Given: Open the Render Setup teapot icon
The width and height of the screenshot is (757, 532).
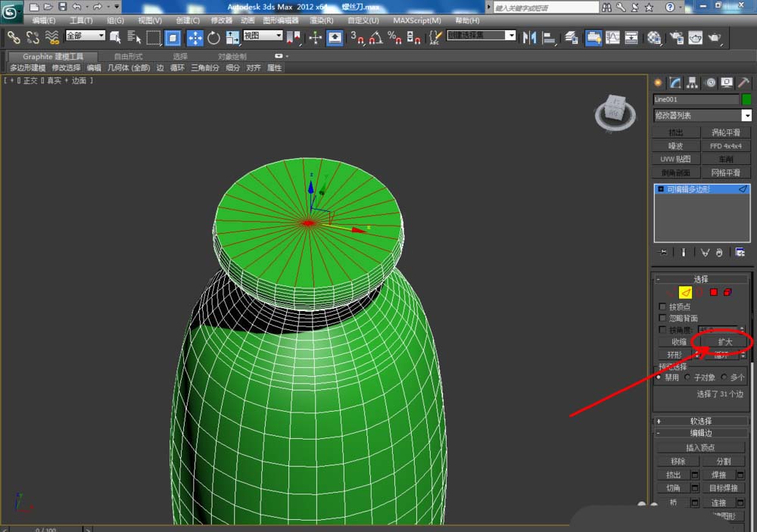Looking at the screenshot, I should click(676, 37).
